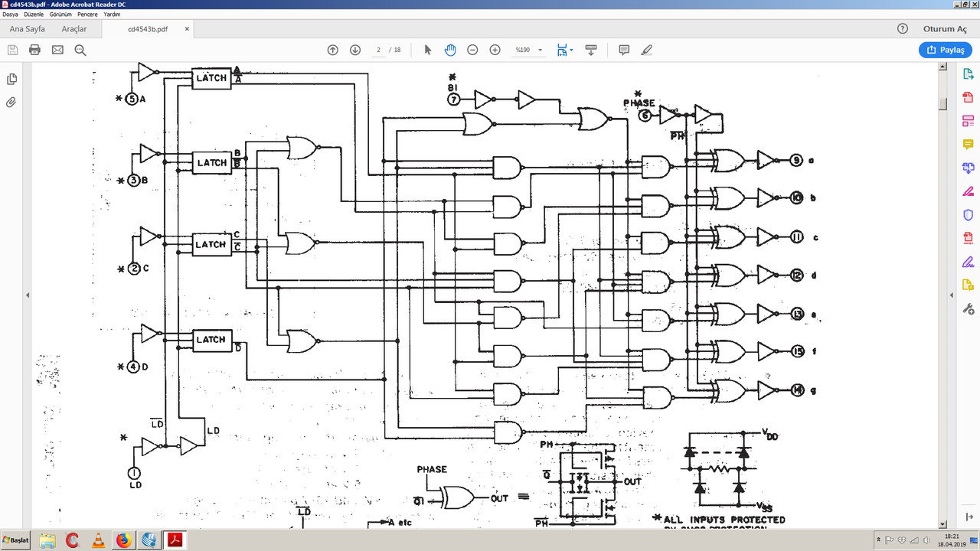
Task: Click vertical scrollbar down arrow
Action: coord(943,523)
